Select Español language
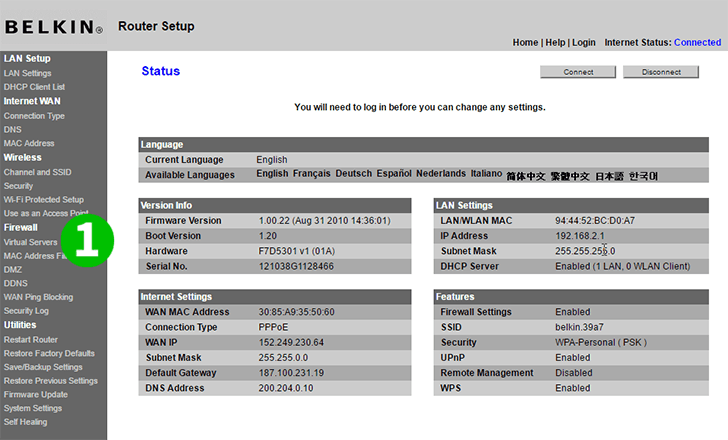This screenshot has height=440, width=728. 394,174
